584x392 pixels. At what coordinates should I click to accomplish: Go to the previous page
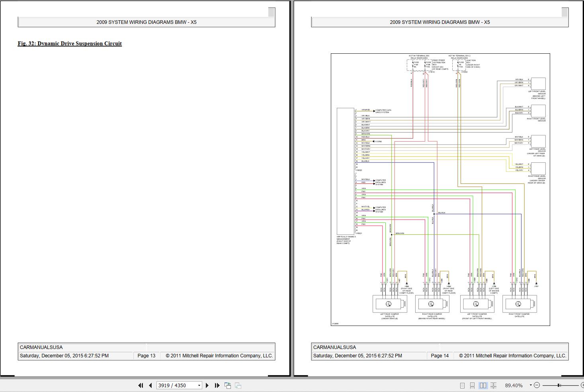point(150,385)
